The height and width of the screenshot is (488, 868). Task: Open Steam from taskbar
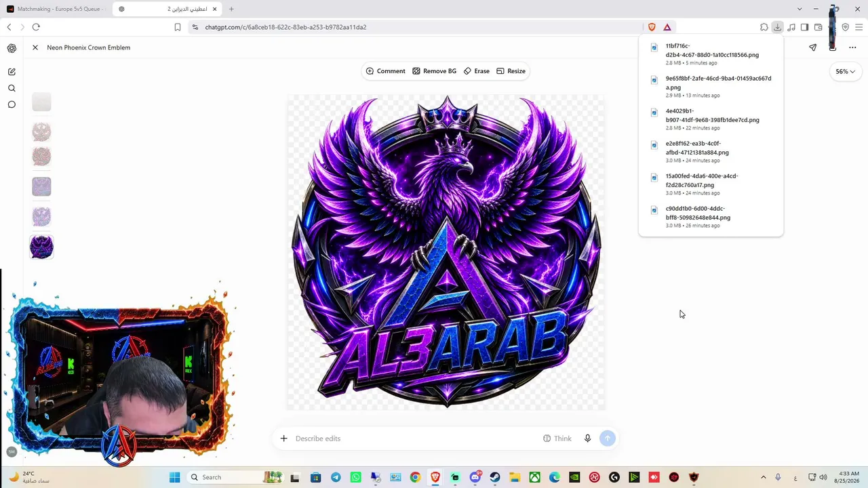pos(495,477)
